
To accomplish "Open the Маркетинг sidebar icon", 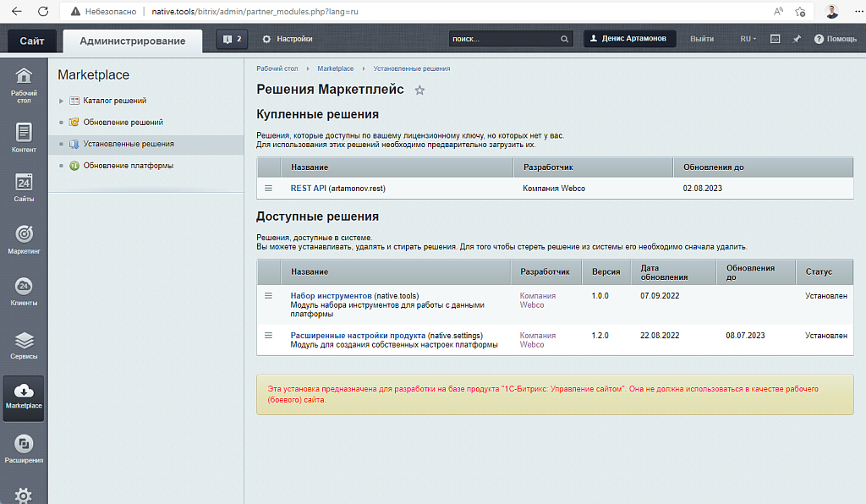I will 23,238.
